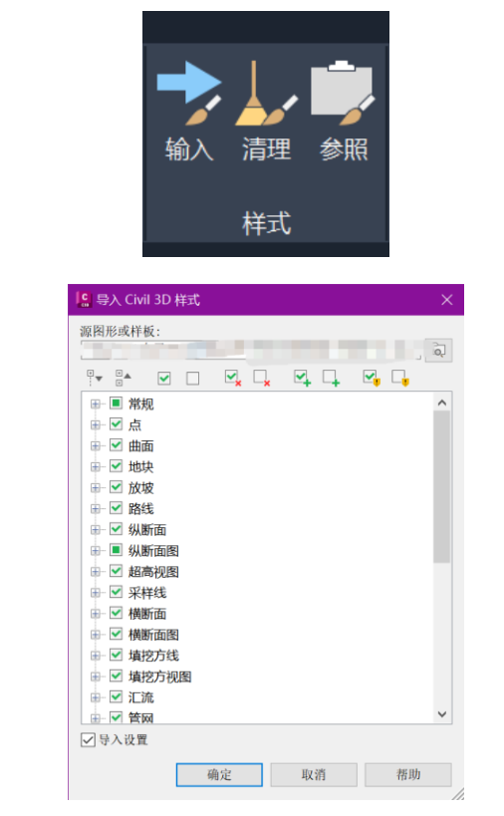Click the 源图形或样板 path field
This screenshot has width=504, height=816.
(251, 350)
